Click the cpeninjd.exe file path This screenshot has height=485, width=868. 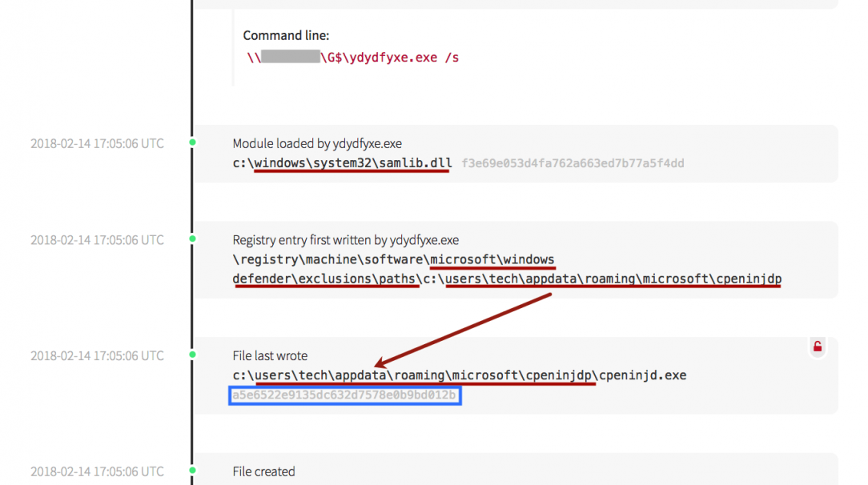[x=459, y=375]
